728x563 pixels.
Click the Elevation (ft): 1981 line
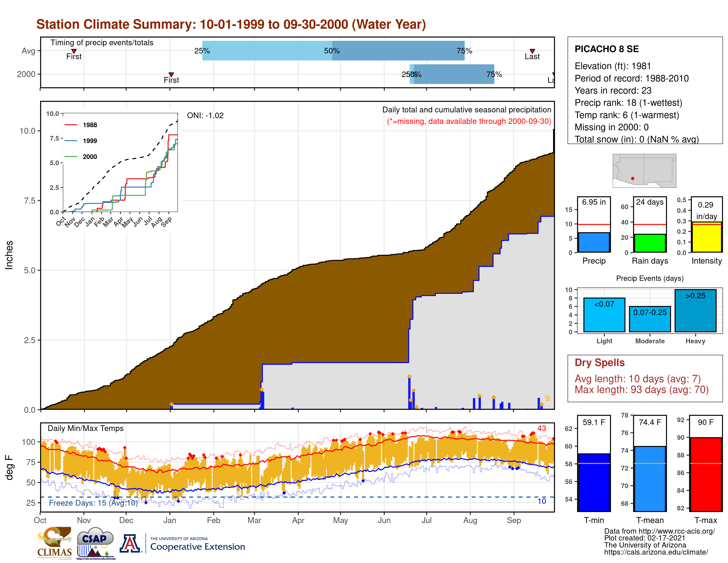click(x=613, y=66)
